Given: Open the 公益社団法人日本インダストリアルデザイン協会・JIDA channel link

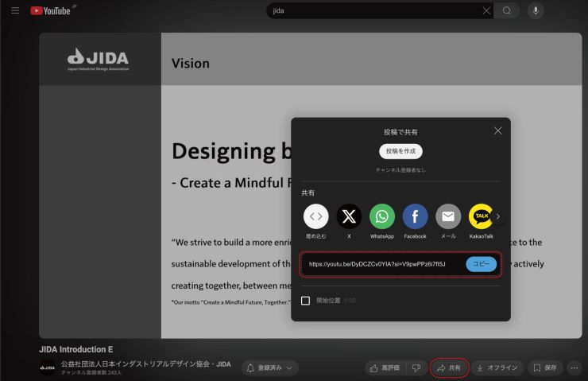Looking at the screenshot, I should [x=146, y=364].
